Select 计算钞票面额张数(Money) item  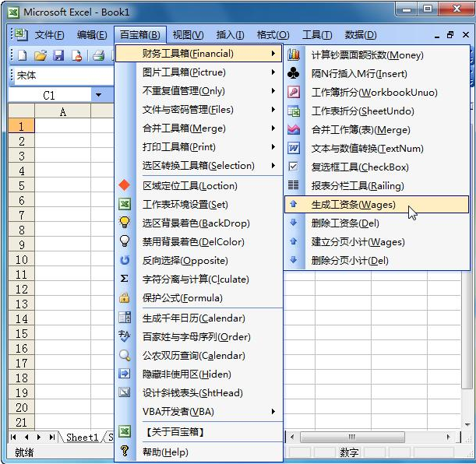click(x=377, y=55)
